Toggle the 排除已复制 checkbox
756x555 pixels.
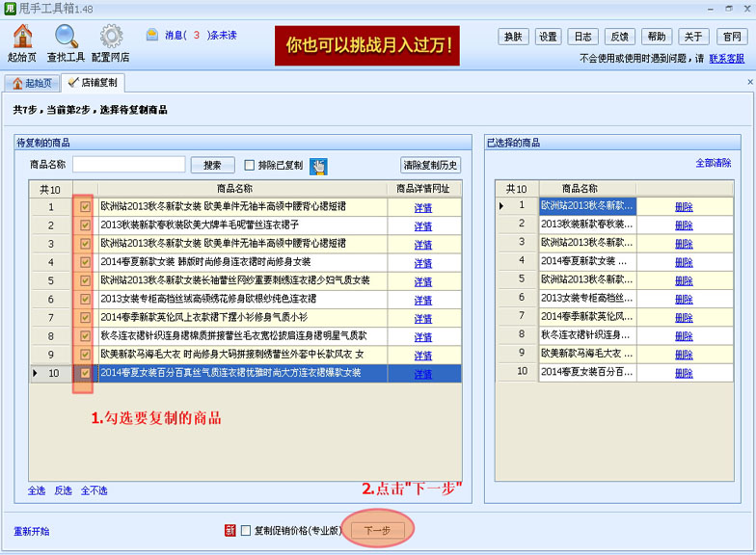249,166
